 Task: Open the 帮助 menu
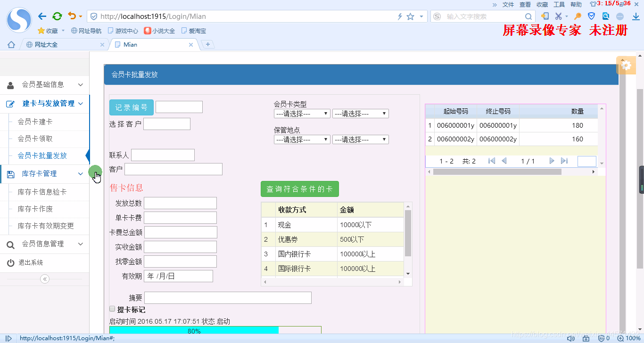[576, 4]
